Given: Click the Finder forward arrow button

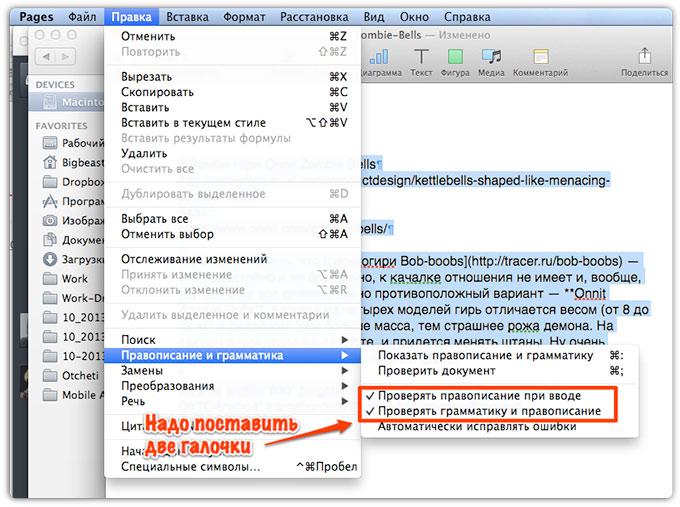Looking at the screenshot, I should click(65, 56).
